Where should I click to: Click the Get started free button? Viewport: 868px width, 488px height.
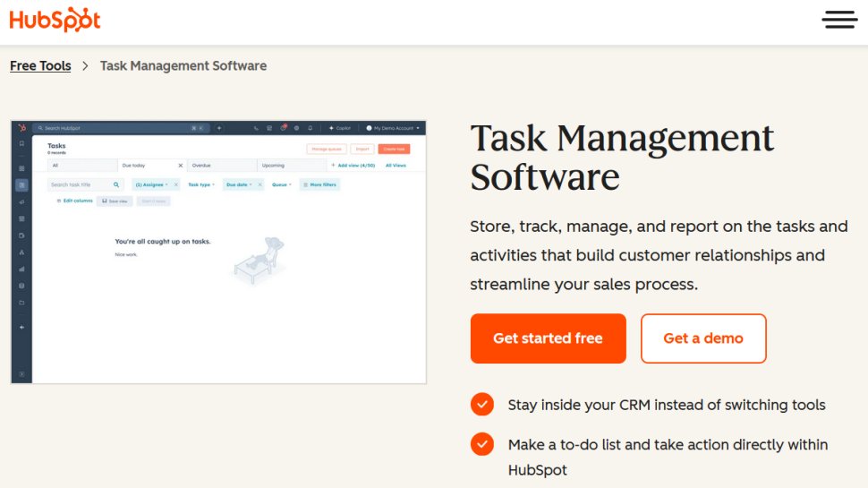(548, 338)
